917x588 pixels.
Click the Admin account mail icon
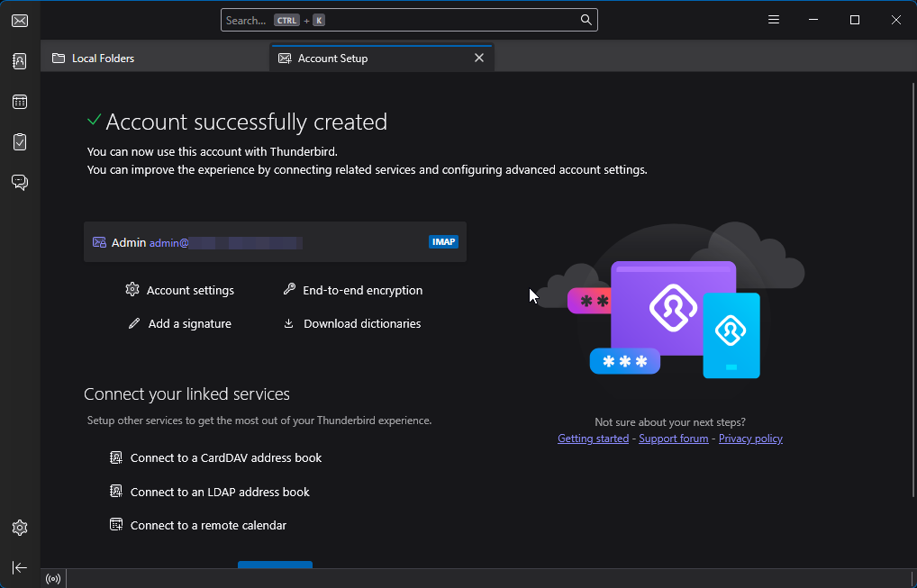coord(99,242)
